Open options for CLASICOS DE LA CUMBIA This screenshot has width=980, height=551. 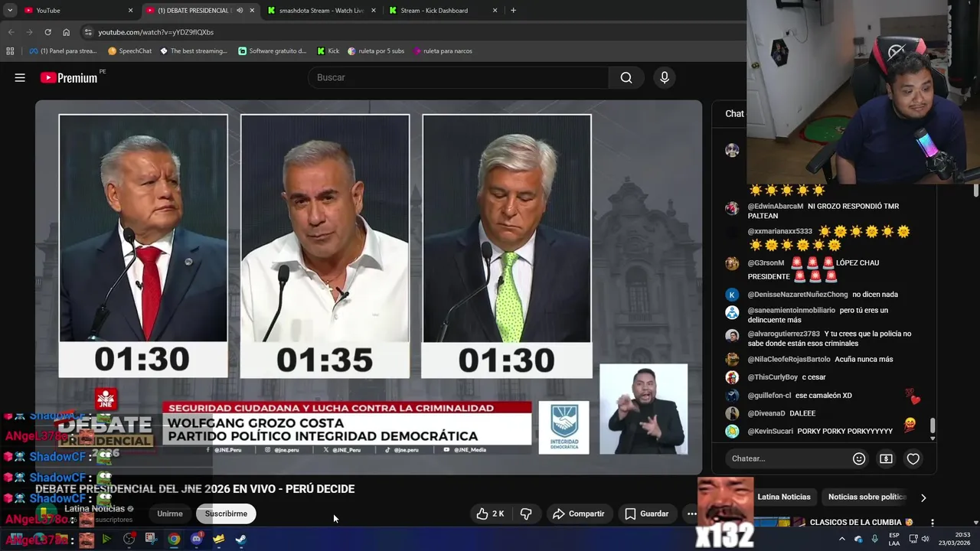pos(932,523)
